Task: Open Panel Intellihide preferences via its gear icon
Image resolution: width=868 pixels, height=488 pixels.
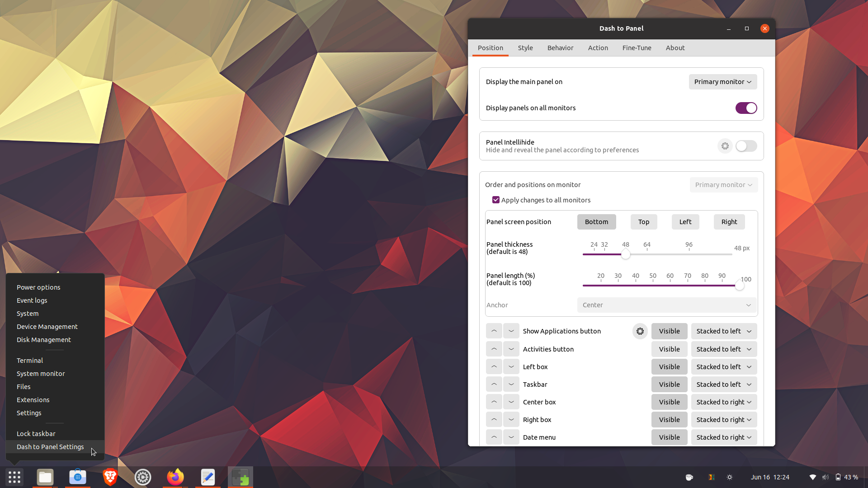Action: point(725,146)
